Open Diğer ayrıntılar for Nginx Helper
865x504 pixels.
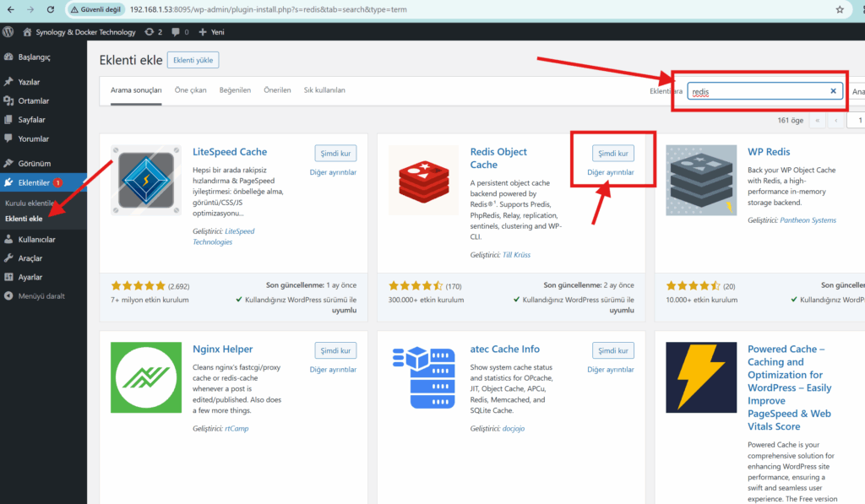[333, 370]
